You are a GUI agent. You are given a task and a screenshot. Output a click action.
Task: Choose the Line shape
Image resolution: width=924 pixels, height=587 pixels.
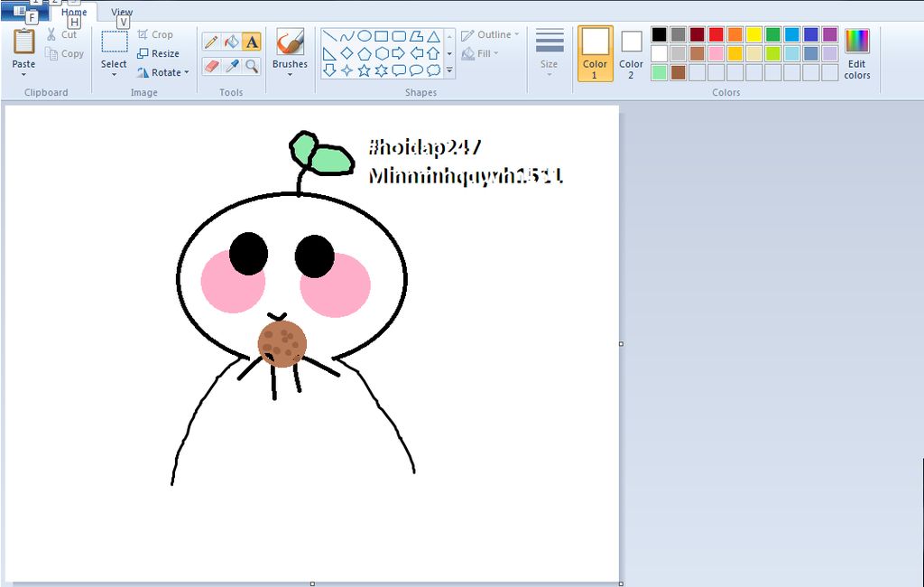pyautogui.click(x=330, y=37)
